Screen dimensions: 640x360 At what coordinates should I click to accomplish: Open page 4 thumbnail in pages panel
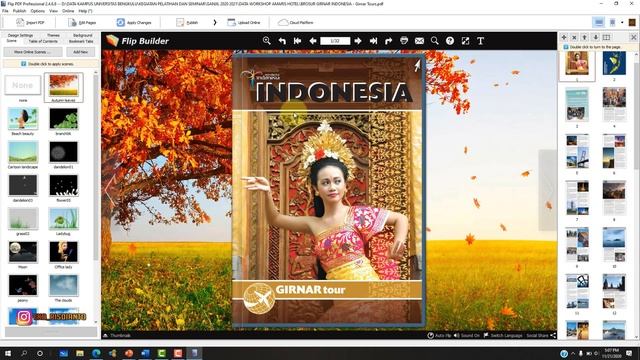(x=614, y=105)
